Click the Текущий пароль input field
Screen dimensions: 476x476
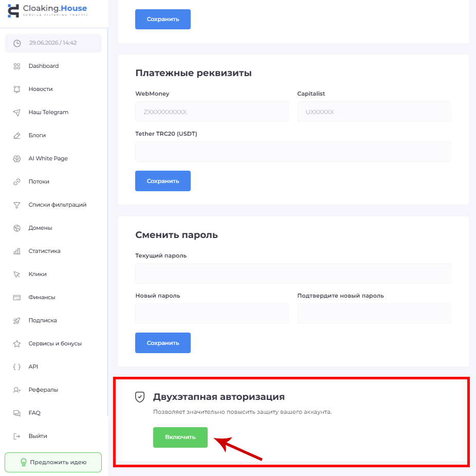[x=293, y=273]
